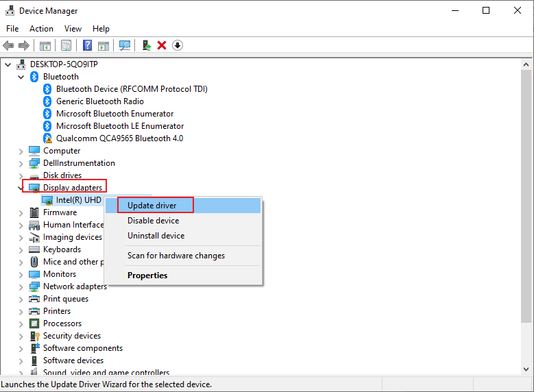Open the Action menu

click(x=41, y=29)
